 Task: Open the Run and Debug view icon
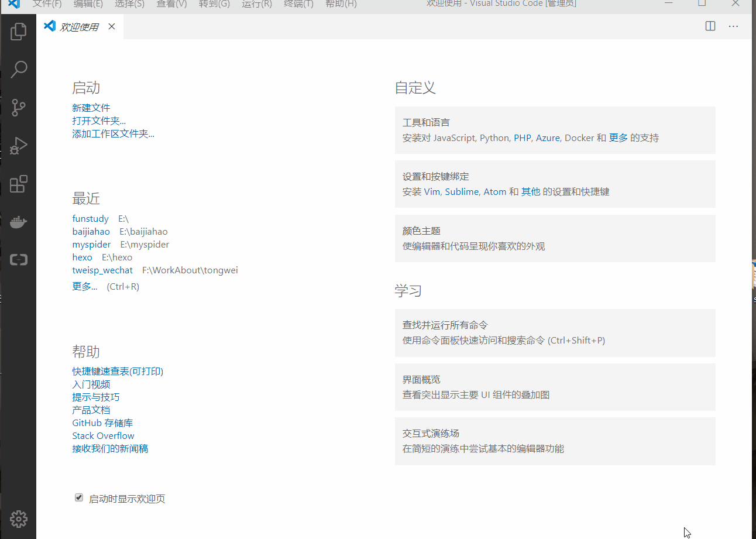point(19,146)
